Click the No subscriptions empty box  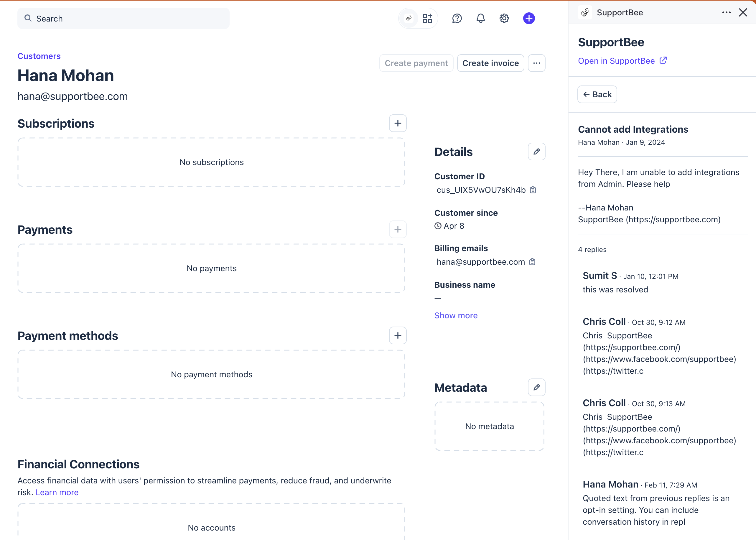(x=211, y=162)
